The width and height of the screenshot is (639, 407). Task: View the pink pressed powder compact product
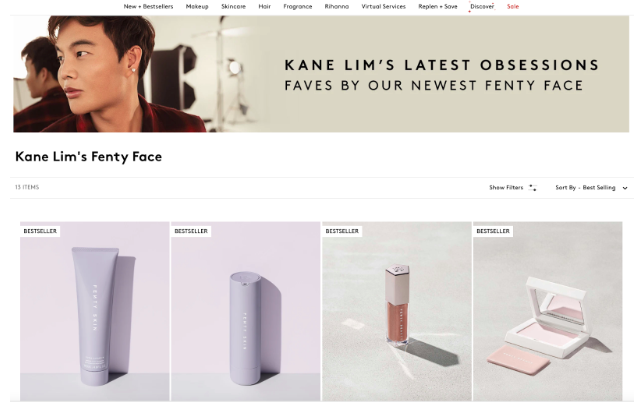pos(547,315)
